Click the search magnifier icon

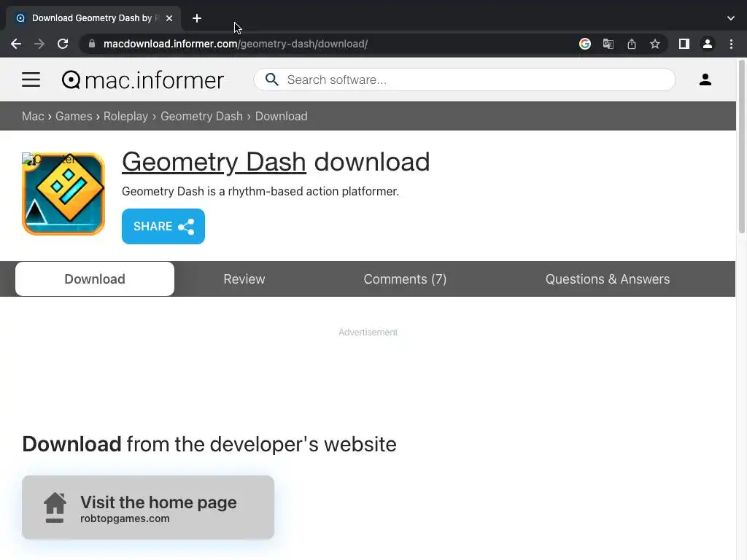[271, 79]
